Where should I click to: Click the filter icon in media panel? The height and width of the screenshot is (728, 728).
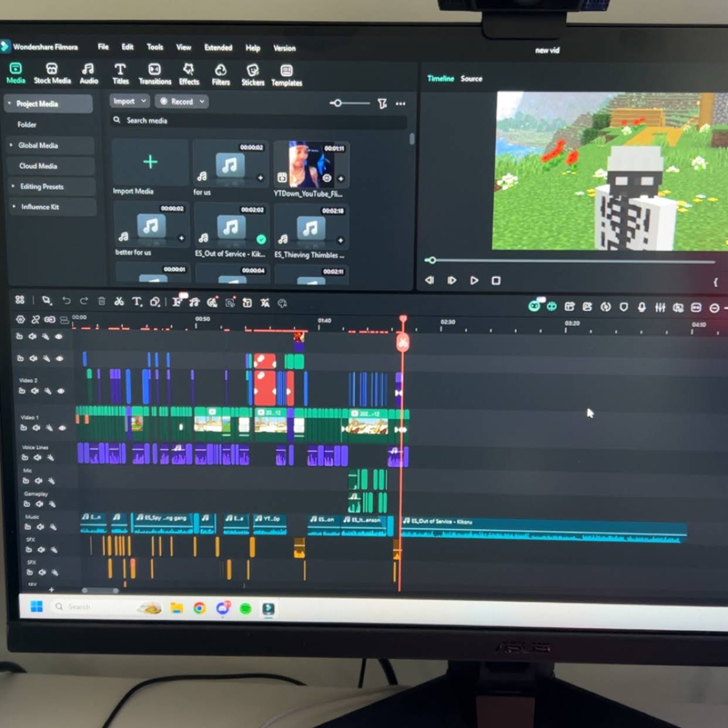tap(382, 104)
